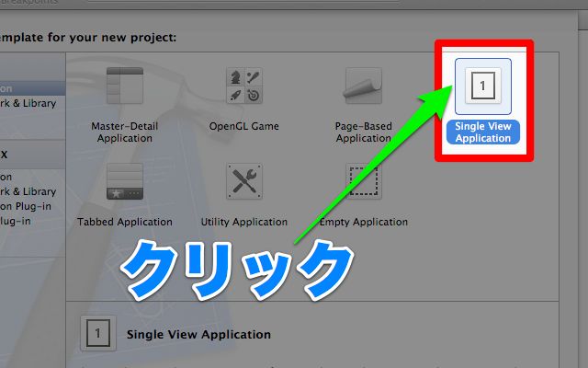Click the 'Empty Application' label text
This screenshot has height=368, width=588.
(364, 222)
